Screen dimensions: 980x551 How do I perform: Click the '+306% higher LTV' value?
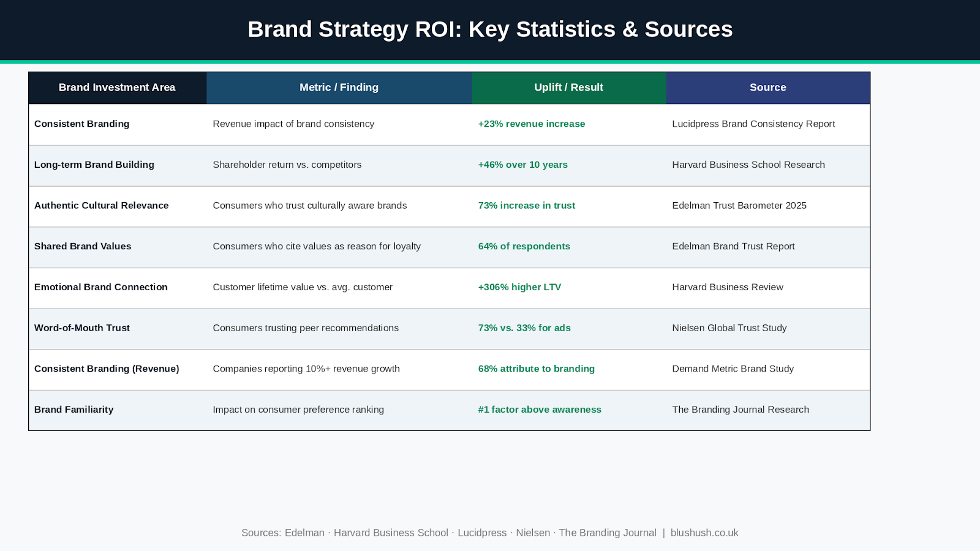point(519,287)
